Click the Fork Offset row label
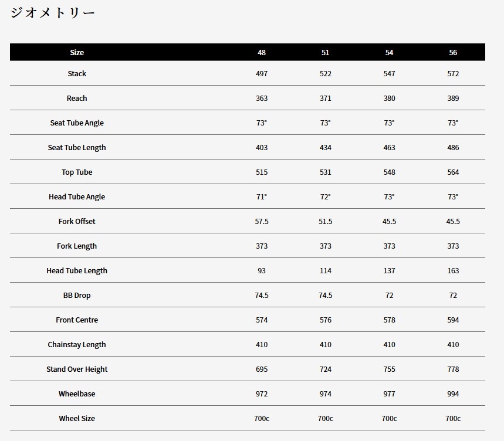504x441 pixels. pos(77,222)
